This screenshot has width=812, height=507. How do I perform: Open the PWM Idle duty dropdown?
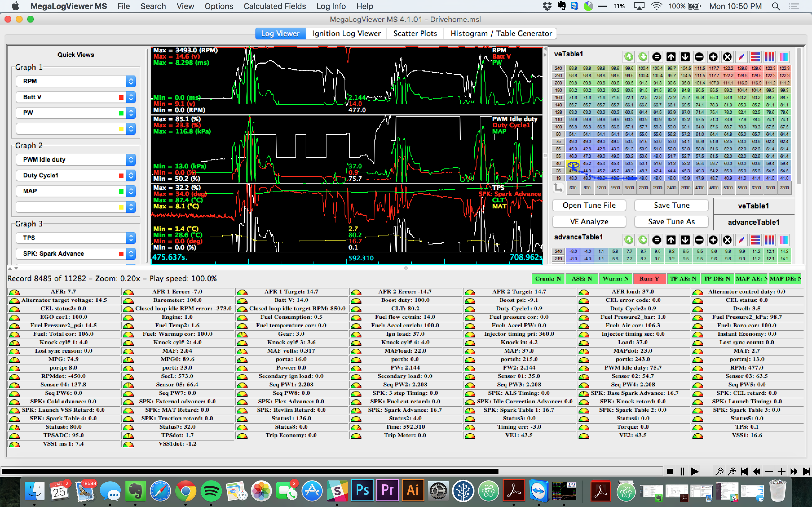click(x=131, y=160)
